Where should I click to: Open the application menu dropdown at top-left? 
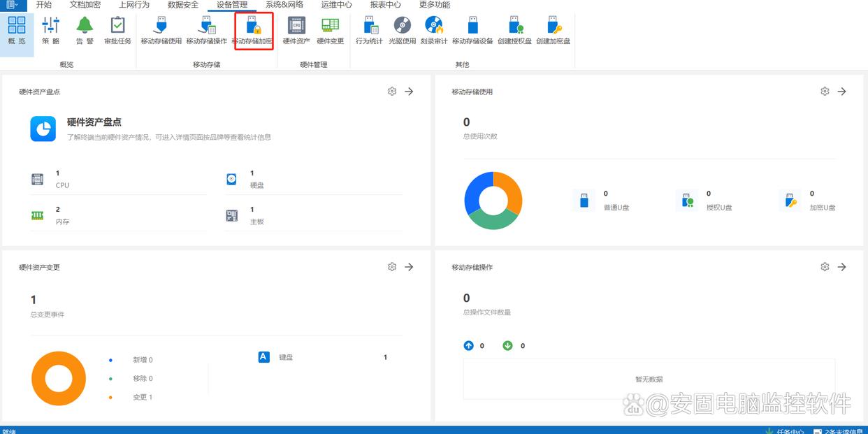click(13, 5)
